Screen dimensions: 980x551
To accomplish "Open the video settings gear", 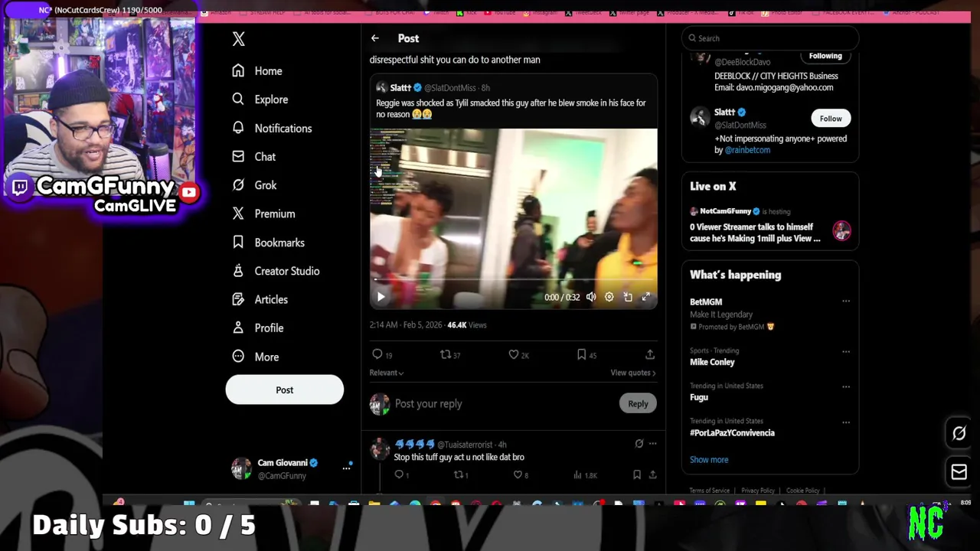I will 609,297.
